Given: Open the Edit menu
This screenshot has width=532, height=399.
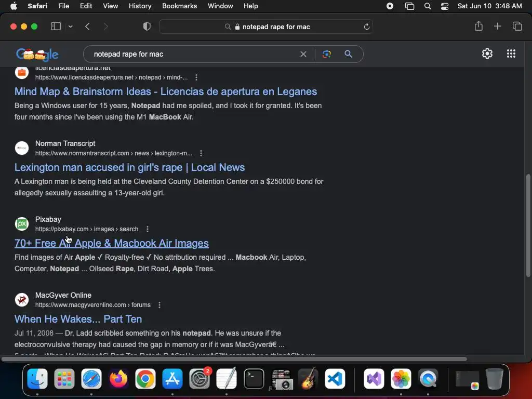Looking at the screenshot, I should [86, 6].
